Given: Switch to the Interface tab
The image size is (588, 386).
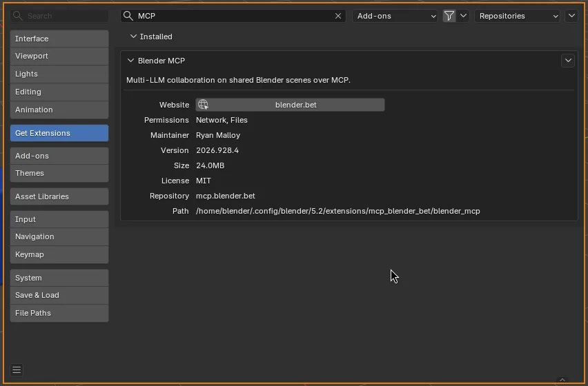Looking at the screenshot, I should coord(59,39).
